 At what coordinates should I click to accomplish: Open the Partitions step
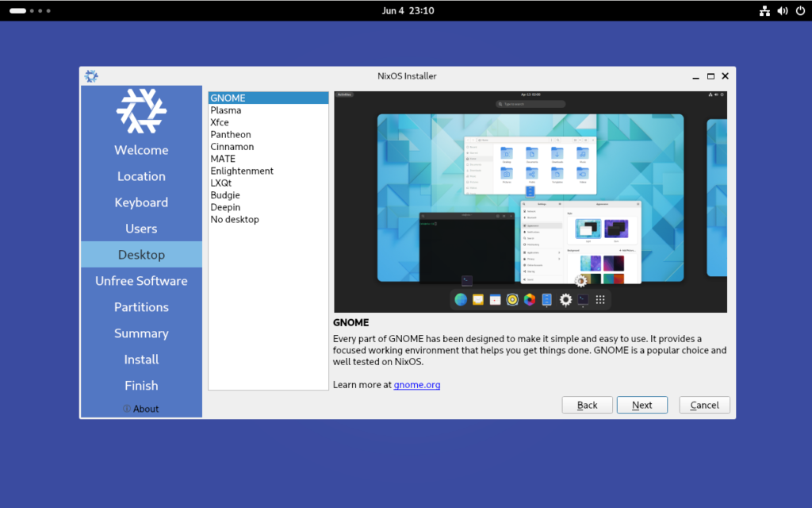141,306
